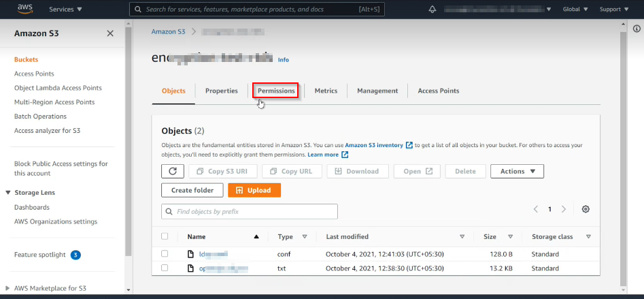This screenshot has width=644, height=299.
Task: Click Amazon S3 breadcrumb link
Action: click(169, 31)
